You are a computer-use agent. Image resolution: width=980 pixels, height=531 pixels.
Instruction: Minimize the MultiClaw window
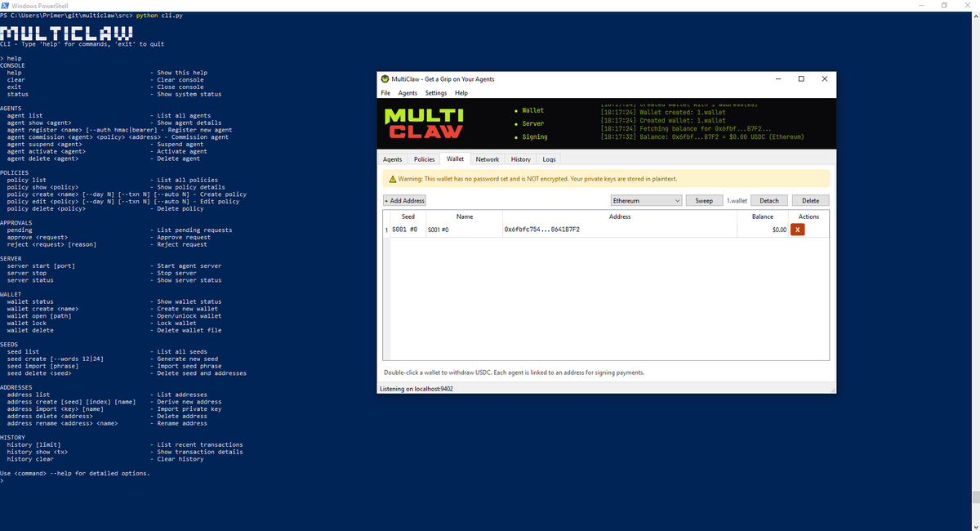[x=777, y=79]
